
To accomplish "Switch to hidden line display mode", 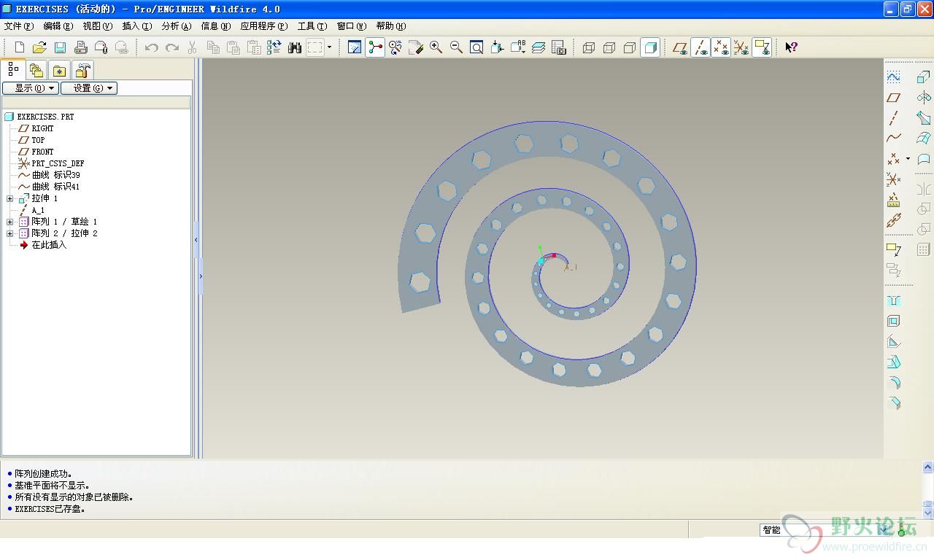I will point(609,47).
